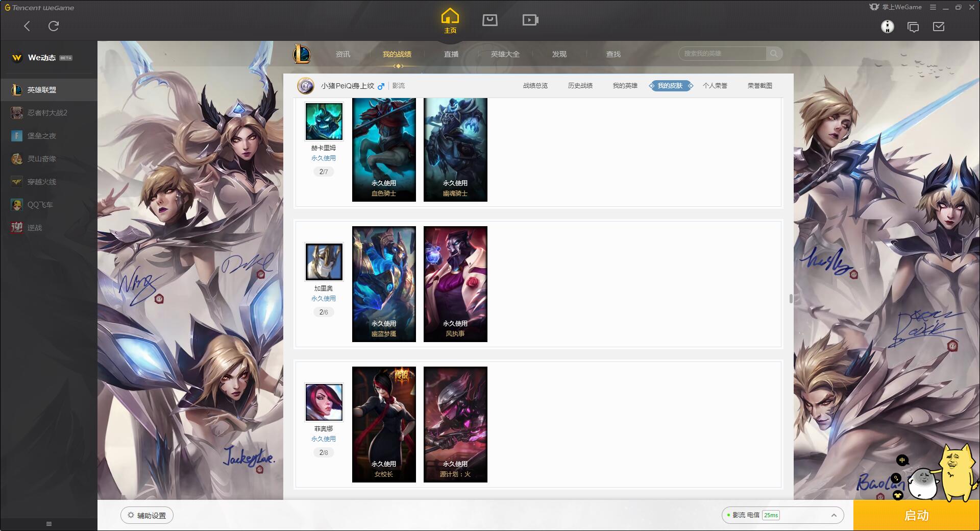
Task: Click the 2/7 skin count badge
Action: [324, 172]
